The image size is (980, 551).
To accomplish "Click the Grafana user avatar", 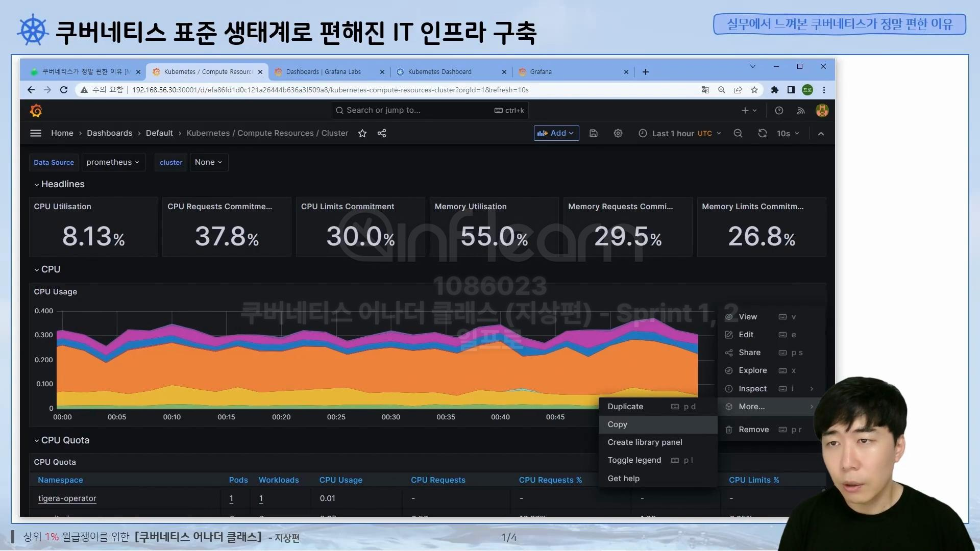I will (822, 110).
